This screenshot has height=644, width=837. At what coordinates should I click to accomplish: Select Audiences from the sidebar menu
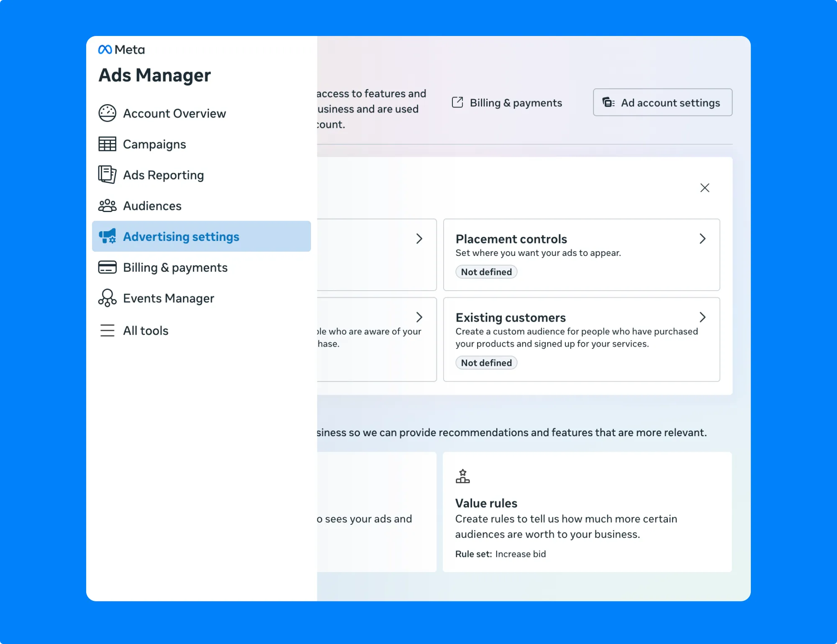point(152,205)
